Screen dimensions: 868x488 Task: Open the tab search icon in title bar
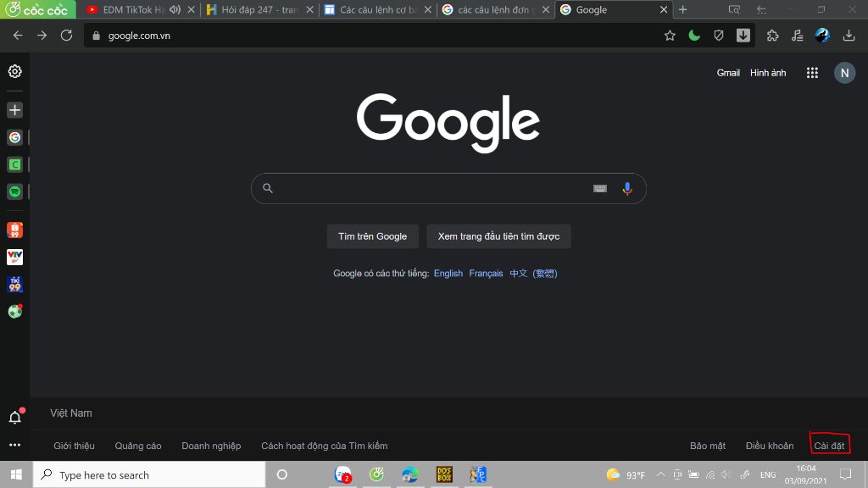(x=734, y=9)
